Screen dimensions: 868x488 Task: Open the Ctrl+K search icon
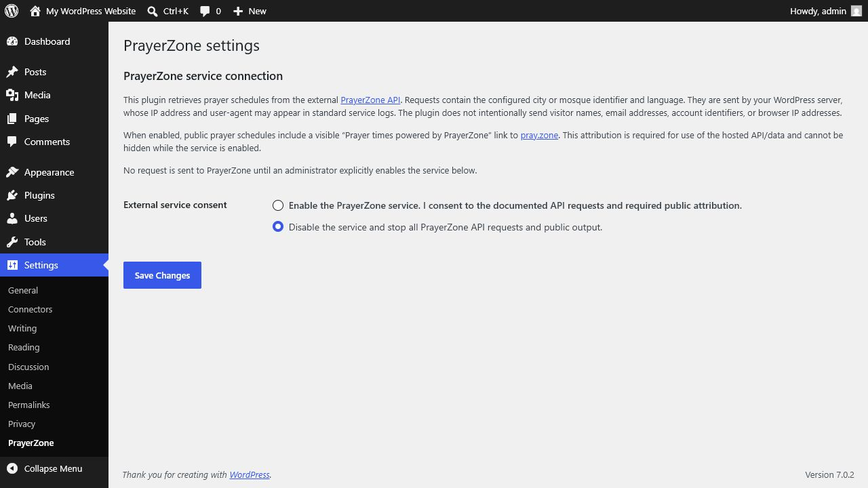(153, 11)
